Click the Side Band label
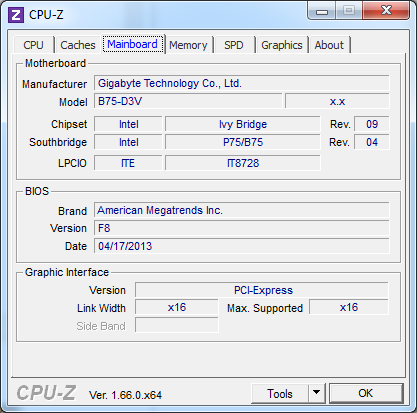Screen dimensions: 417x413 (101, 326)
